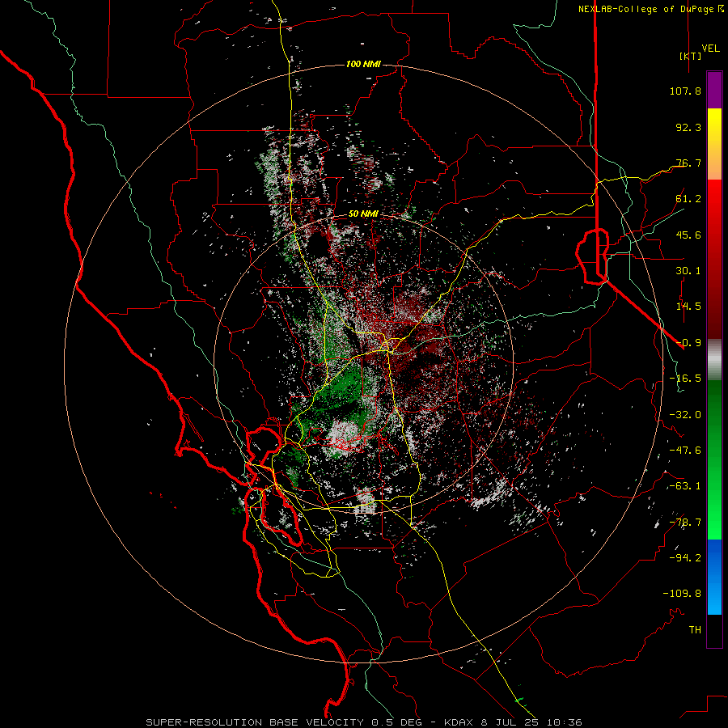This screenshot has width=728, height=728.
Task: Click the [KT] units label
Action: 690,56
